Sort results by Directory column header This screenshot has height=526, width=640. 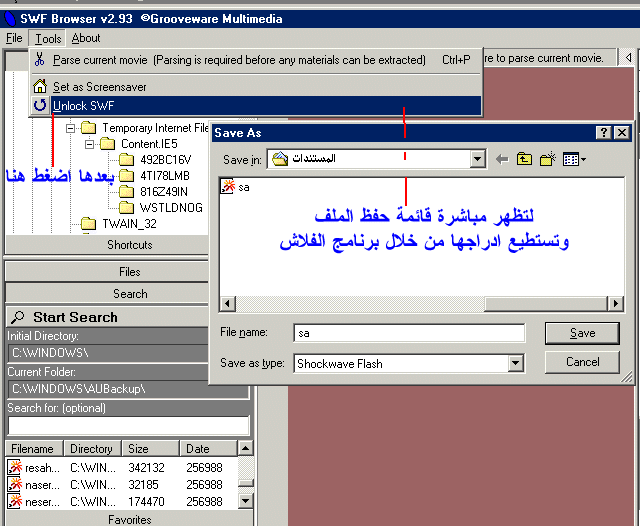(x=93, y=448)
